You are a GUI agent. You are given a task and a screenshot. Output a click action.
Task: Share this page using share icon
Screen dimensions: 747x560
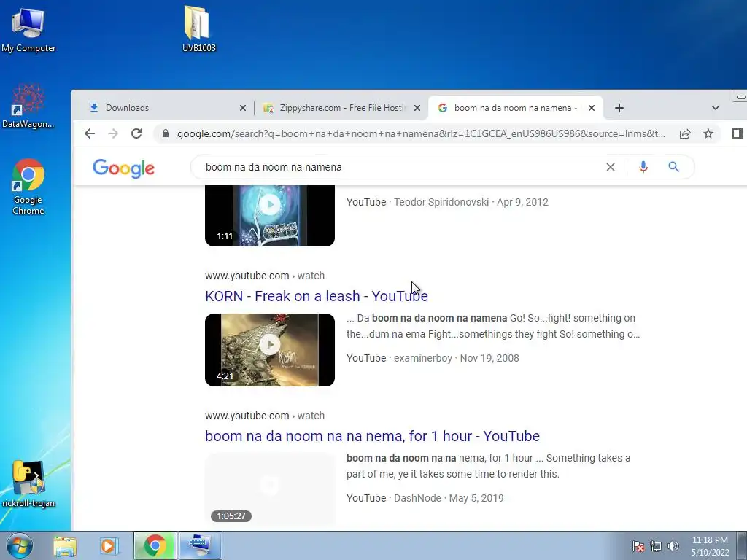coord(685,134)
